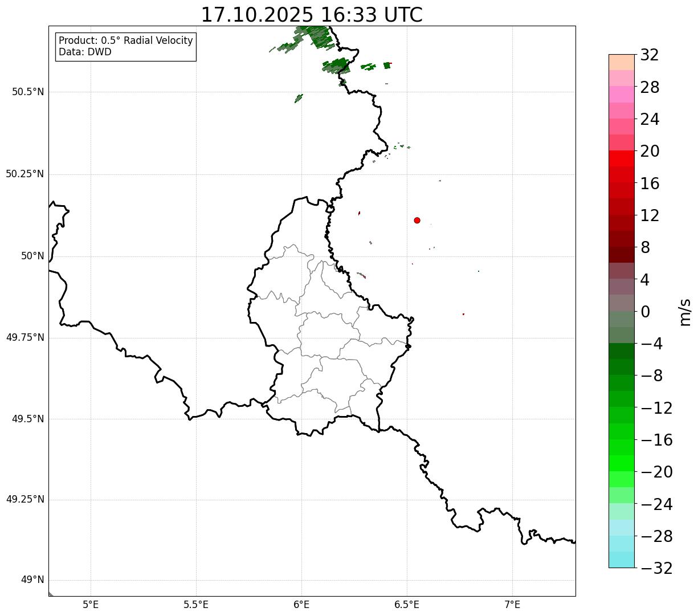This screenshot has height=616, width=698.
Task: Click the "Data: DWD" label
Action: click(x=85, y=52)
